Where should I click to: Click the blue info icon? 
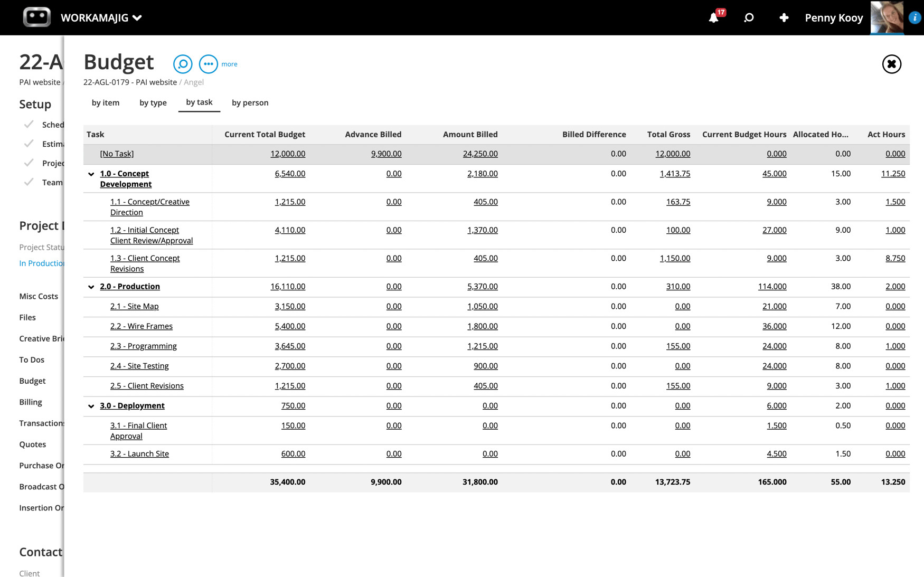click(915, 17)
